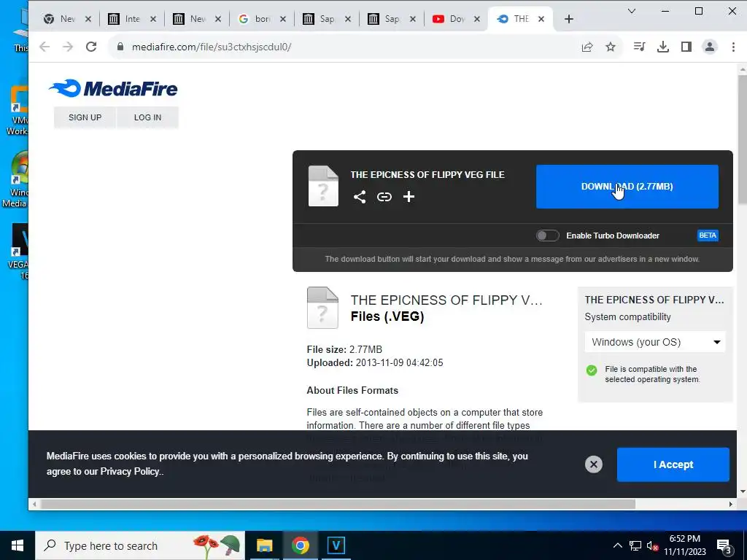Select the Windows Media Player desktop shortcut
747x560 pixels.
click(x=15, y=180)
